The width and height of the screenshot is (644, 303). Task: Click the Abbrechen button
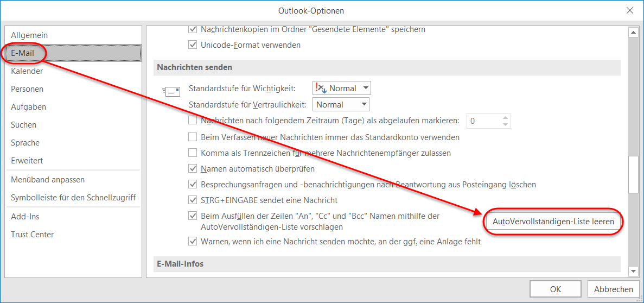coord(613,289)
